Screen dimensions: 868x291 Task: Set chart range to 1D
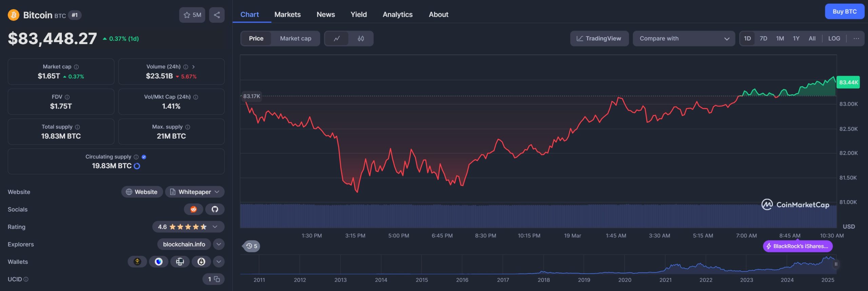pos(747,38)
